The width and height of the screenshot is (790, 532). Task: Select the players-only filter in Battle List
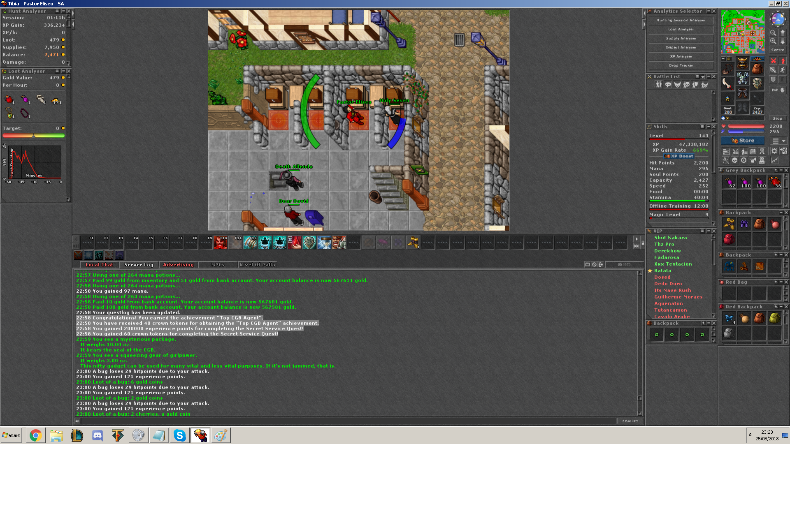(658, 85)
